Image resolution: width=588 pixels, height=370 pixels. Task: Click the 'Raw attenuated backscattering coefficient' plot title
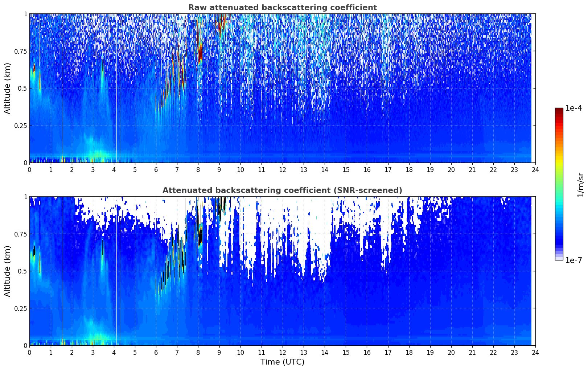[x=282, y=8]
